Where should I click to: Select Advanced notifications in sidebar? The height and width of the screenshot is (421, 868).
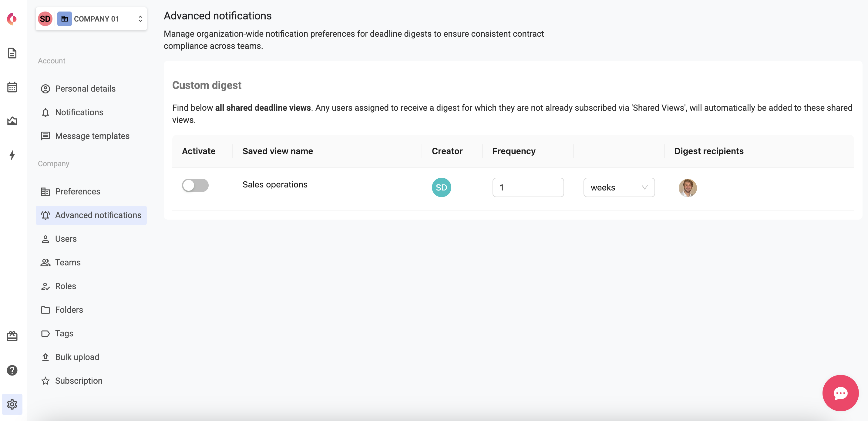click(x=91, y=215)
